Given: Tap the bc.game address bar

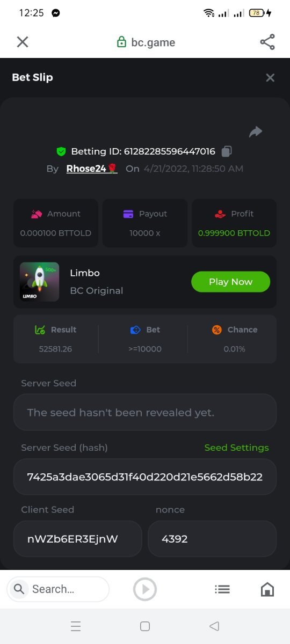Looking at the screenshot, I should point(146,42).
